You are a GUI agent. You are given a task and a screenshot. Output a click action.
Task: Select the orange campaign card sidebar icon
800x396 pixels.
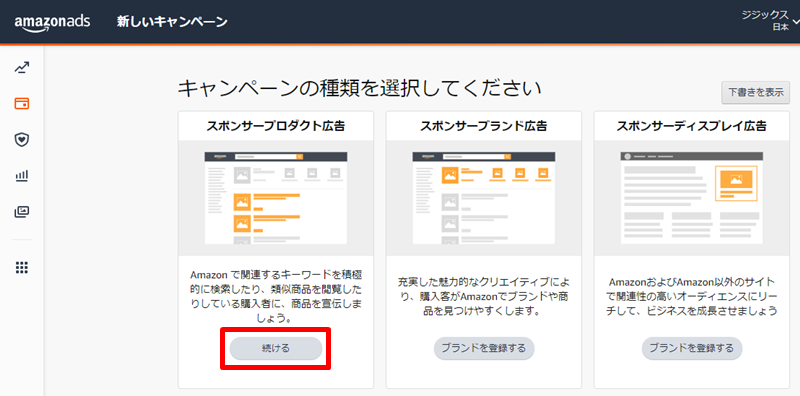point(21,104)
